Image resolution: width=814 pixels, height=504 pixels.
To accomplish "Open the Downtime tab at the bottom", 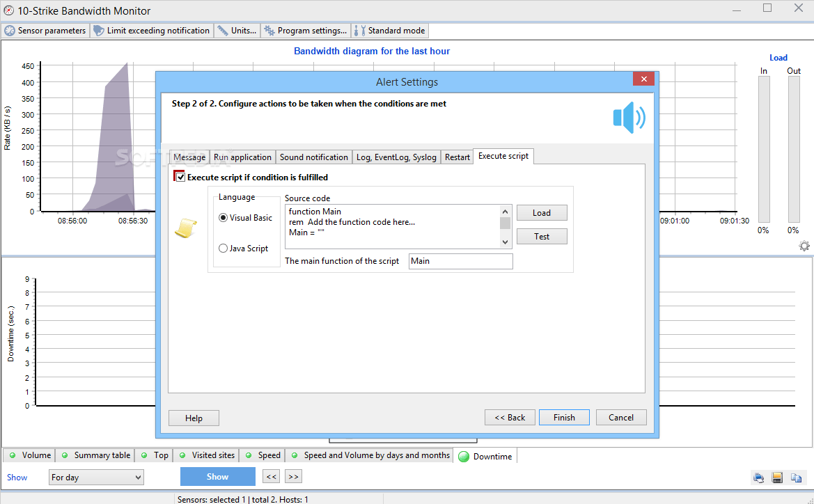I will click(485, 455).
